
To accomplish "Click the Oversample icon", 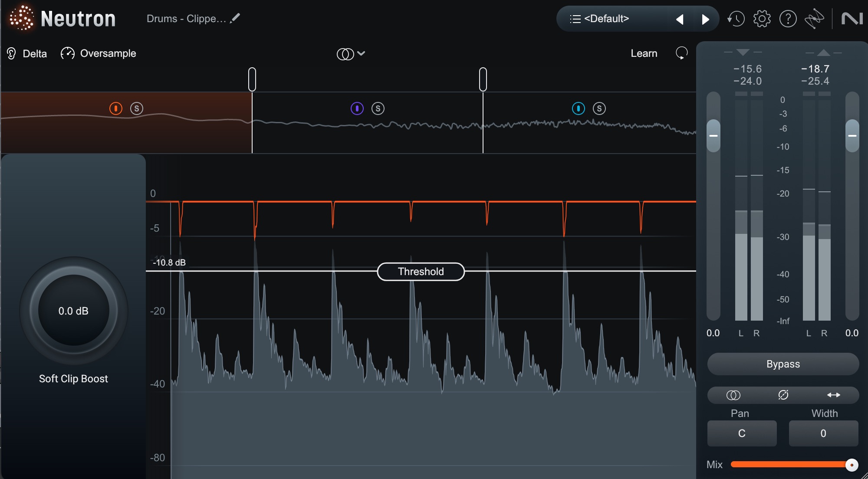I will pyautogui.click(x=68, y=53).
